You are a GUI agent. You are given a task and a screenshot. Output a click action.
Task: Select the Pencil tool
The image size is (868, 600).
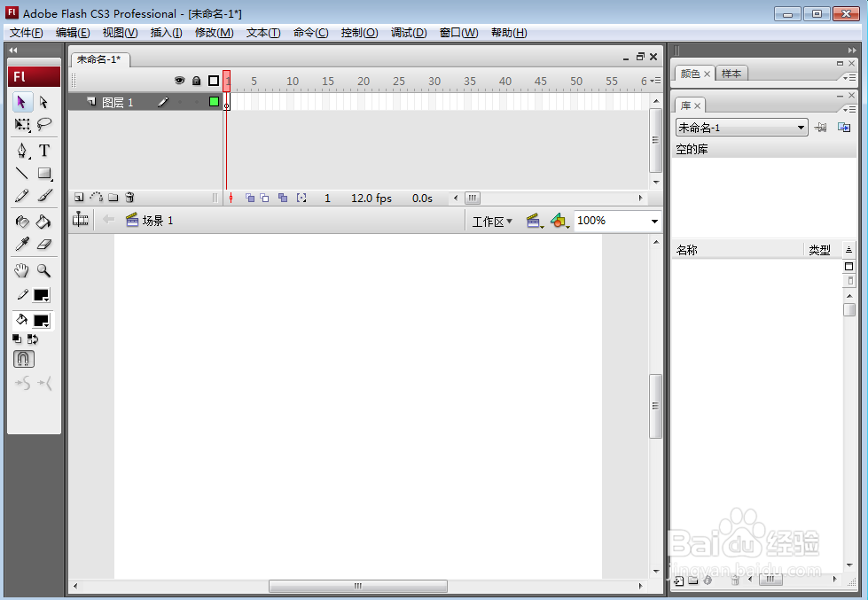[x=22, y=195]
